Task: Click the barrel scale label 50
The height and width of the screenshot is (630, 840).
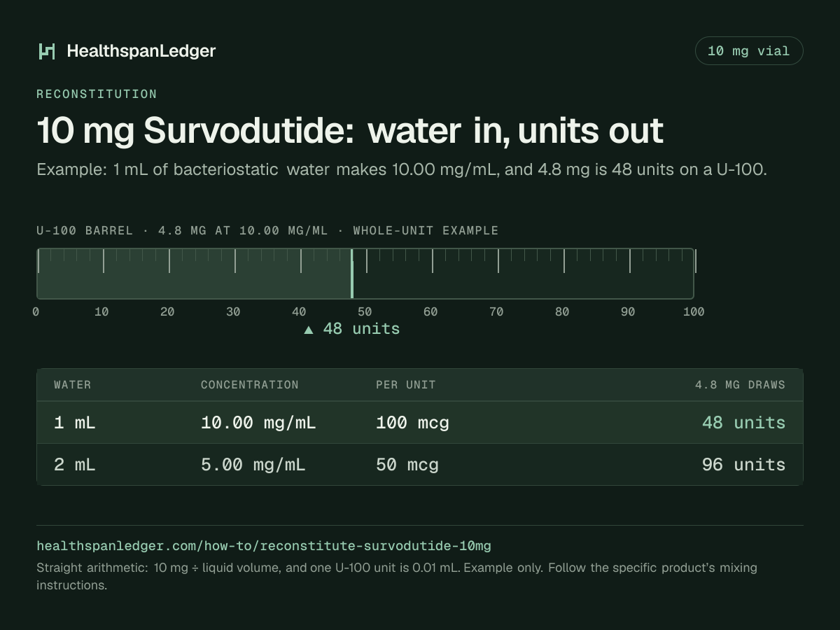Action: [365, 311]
